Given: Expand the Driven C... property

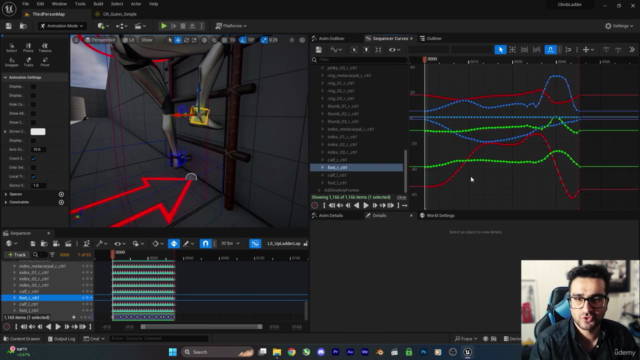Looking at the screenshot, I should 5,131.
